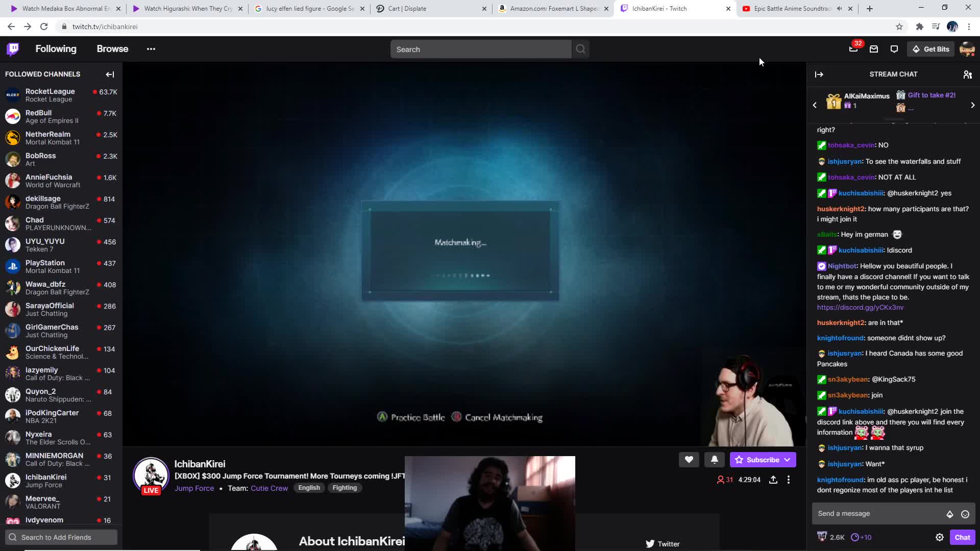The height and width of the screenshot is (551, 980).
Task: Open NetherRealm channel in sidebar
Action: 61,138
